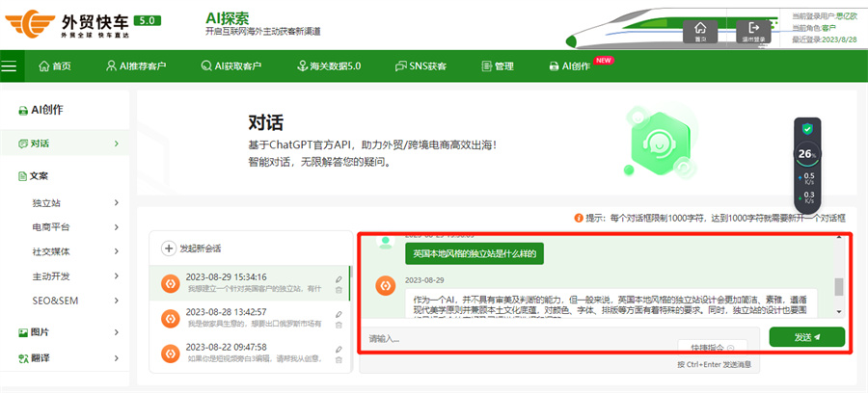Screen dimensions: 868x393
Task: Expand the 独立站 sidebar submenu
Action: click(x=116, y=203)
